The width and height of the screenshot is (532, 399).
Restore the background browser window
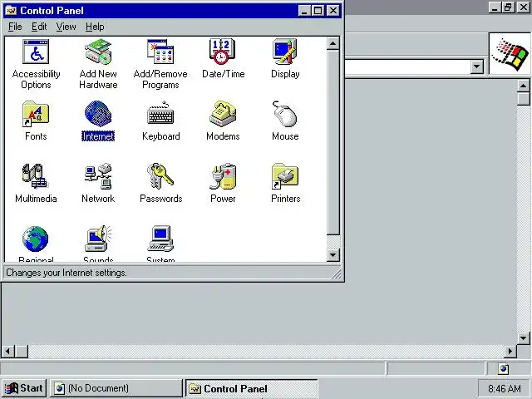[508, 7]
